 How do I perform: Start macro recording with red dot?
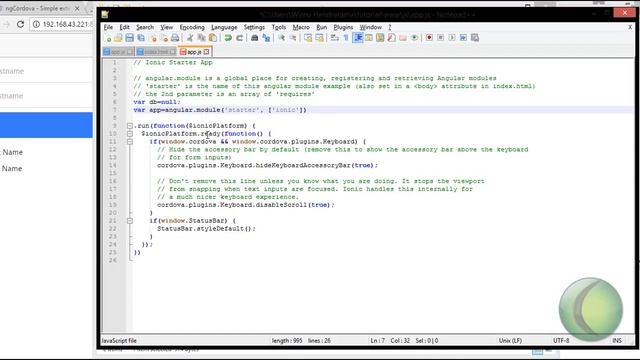(429, 38)
